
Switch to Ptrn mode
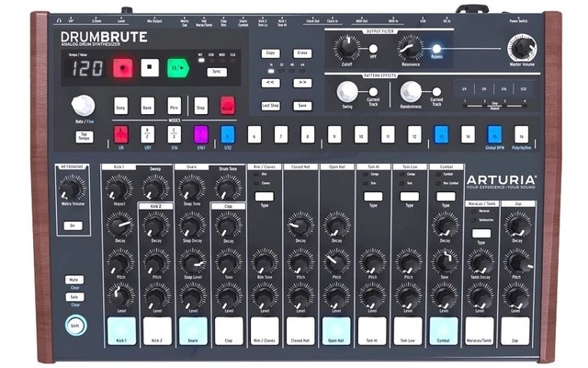click(x=174, y=107)
